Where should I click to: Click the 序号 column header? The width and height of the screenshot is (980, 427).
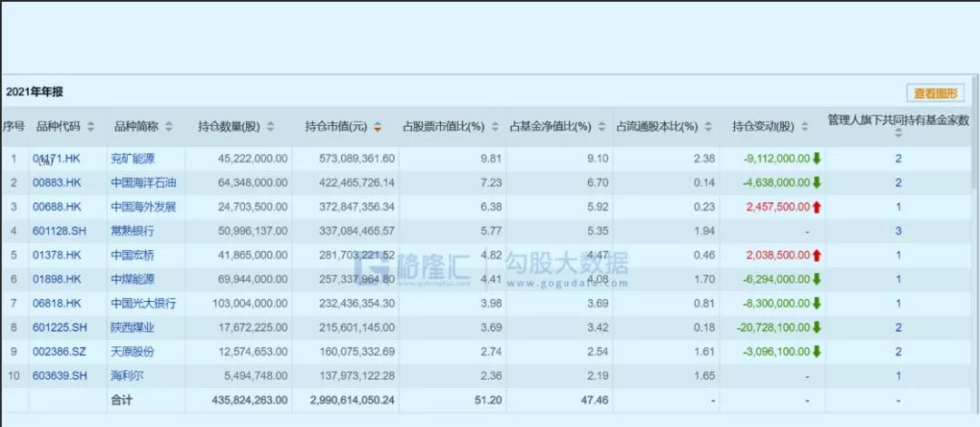(x=13, y=127)
